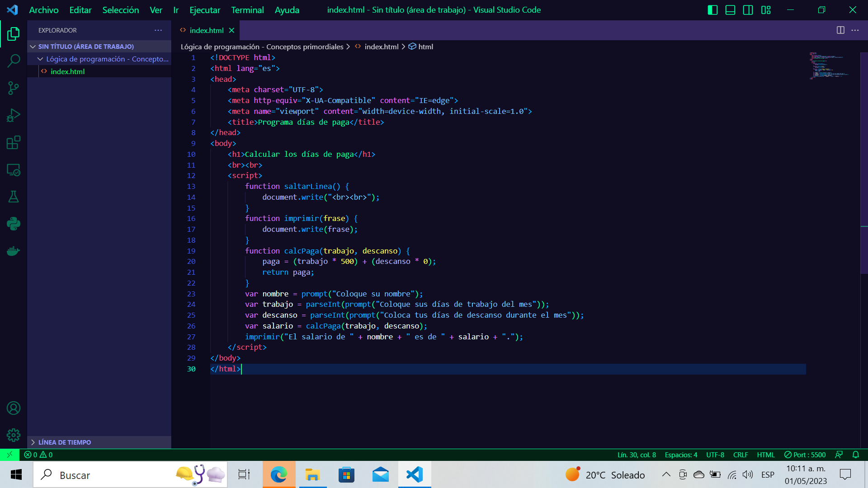Open the Manage gear menu

(14, 435)
